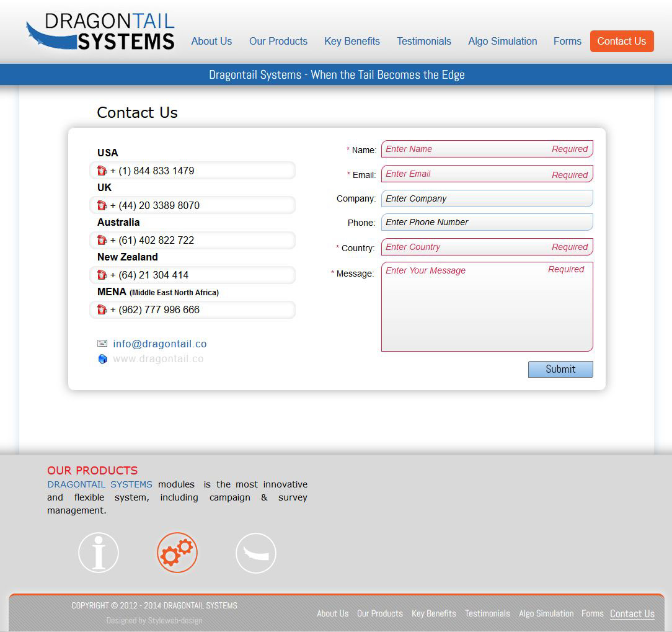The image size is (672, 632).
Task: Click the banner tagline 'When the Tail Becomes the Edge'
Action: pos(387,74)
